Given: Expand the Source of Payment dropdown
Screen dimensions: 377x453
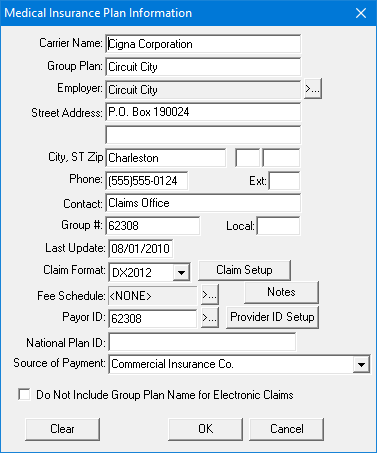Looking at the screenshot, I should point(361,364).
